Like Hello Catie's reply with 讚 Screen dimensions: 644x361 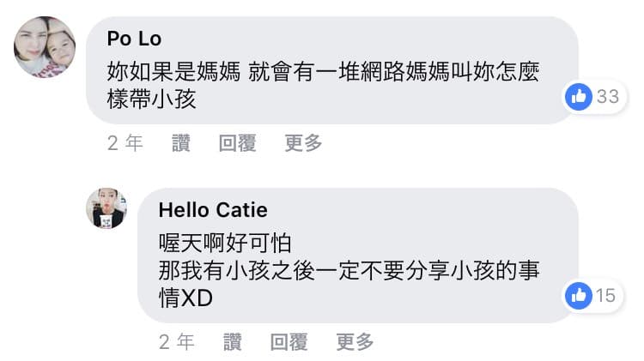[x=233, y=342]
